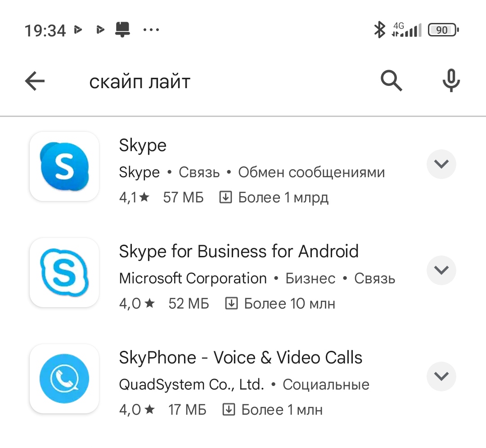Tap the magnifying glass search icon
486x448 pixels.
(x=391, y=81)
